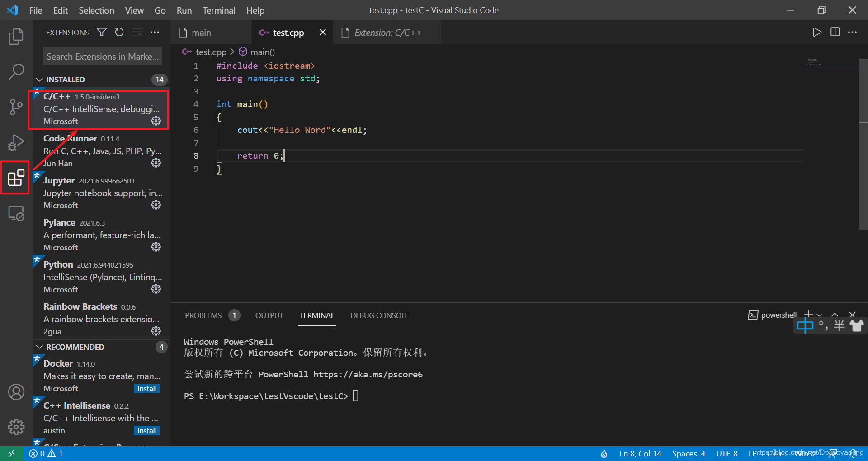
Task: Toggle IME punctuation mode
Action: click(x=823, y=325)
